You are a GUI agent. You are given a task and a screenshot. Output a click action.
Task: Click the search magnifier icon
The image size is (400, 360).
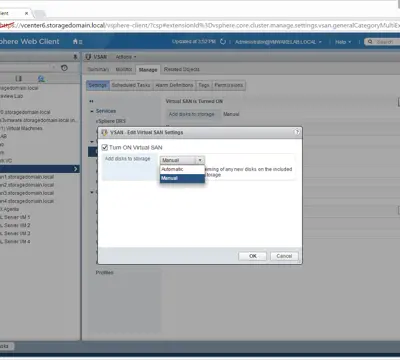[370, 42]
